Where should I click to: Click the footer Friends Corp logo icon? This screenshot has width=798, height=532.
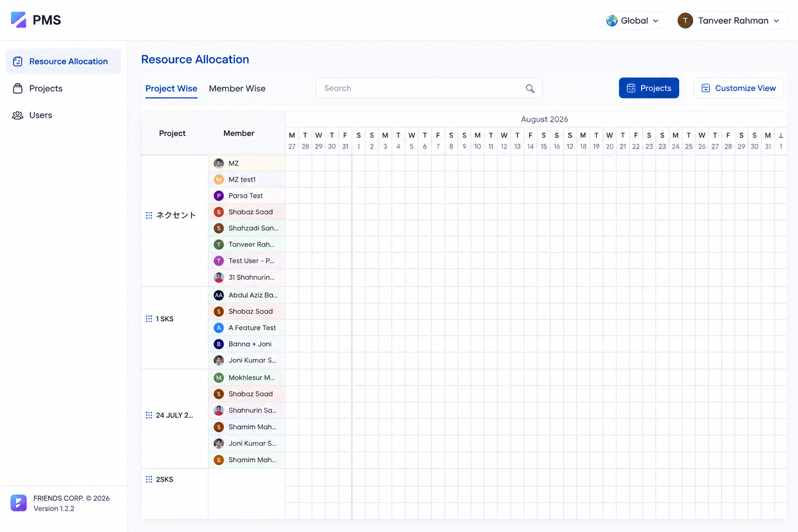coord(19,503)
